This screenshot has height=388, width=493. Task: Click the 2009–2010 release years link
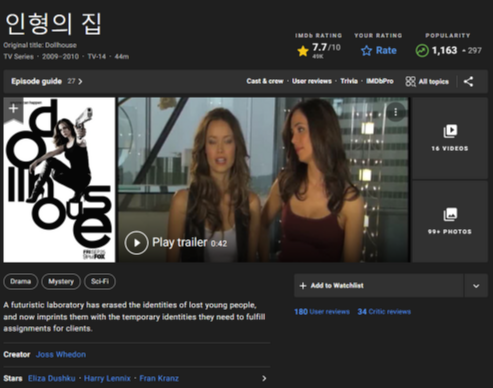click(60, 56)
